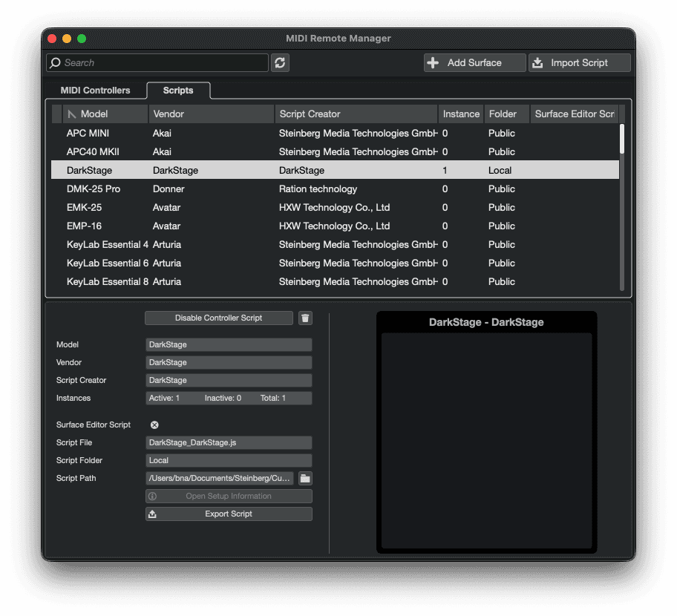Sort by Vendor column header
This screenshot has width=677, height=616.
(x=212, y=114)
